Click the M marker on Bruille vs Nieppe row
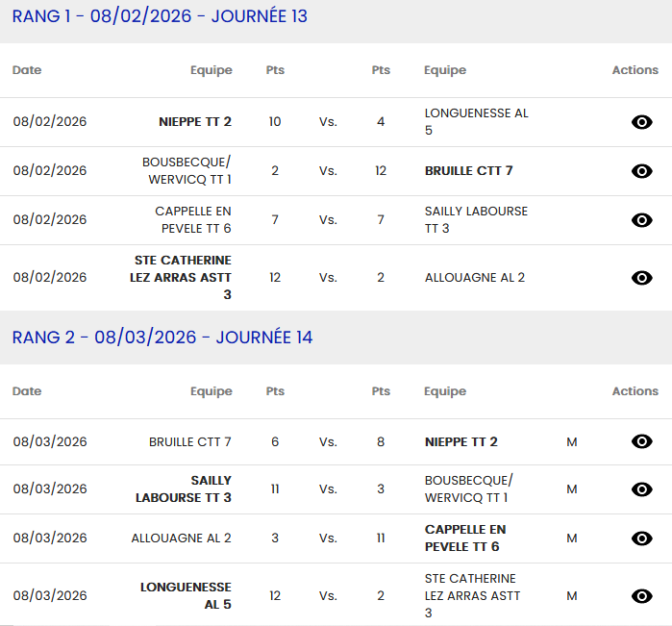This screenshot has height=626, width=672. [572, 442]
